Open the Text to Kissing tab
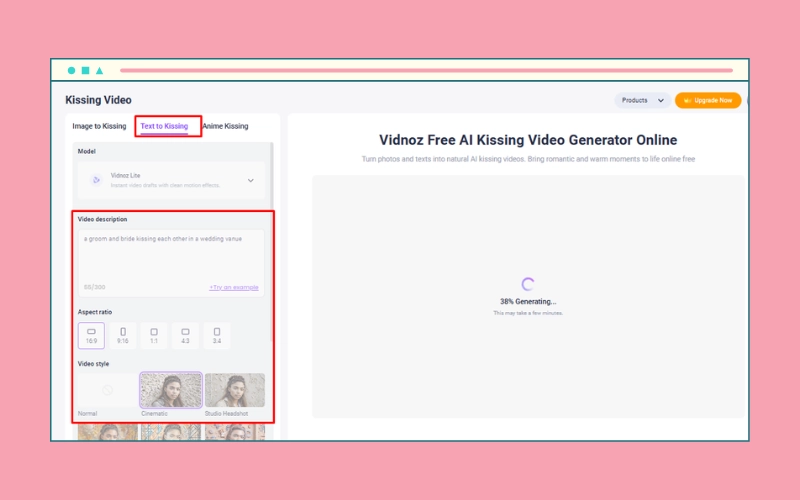800x500 pixels. click(164, 126)
